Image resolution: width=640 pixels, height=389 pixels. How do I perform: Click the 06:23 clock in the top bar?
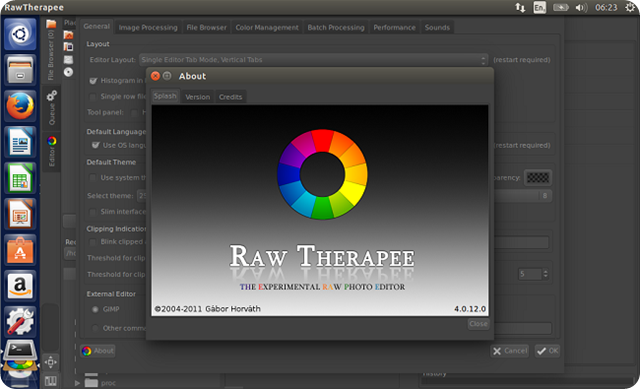(x=606, y=7)
